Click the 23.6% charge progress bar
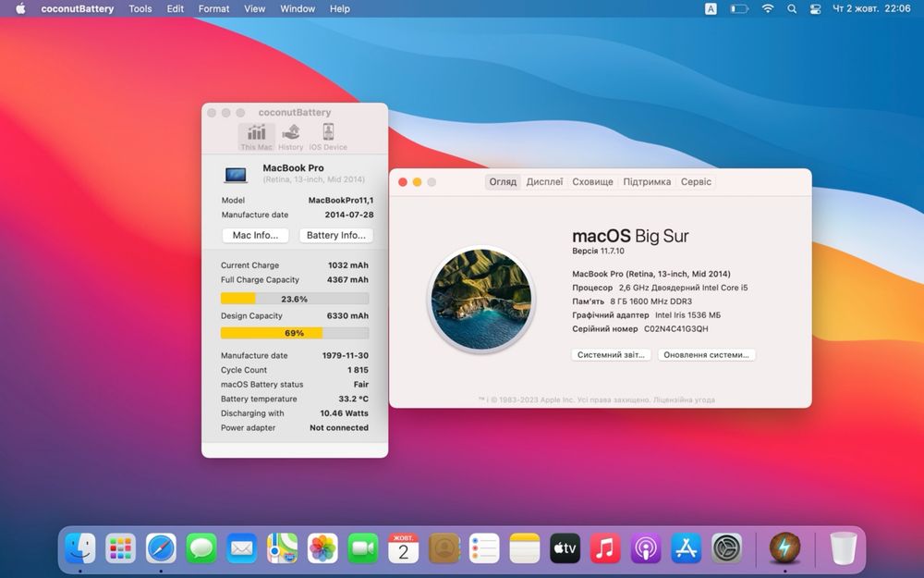 tap(295, 299)
